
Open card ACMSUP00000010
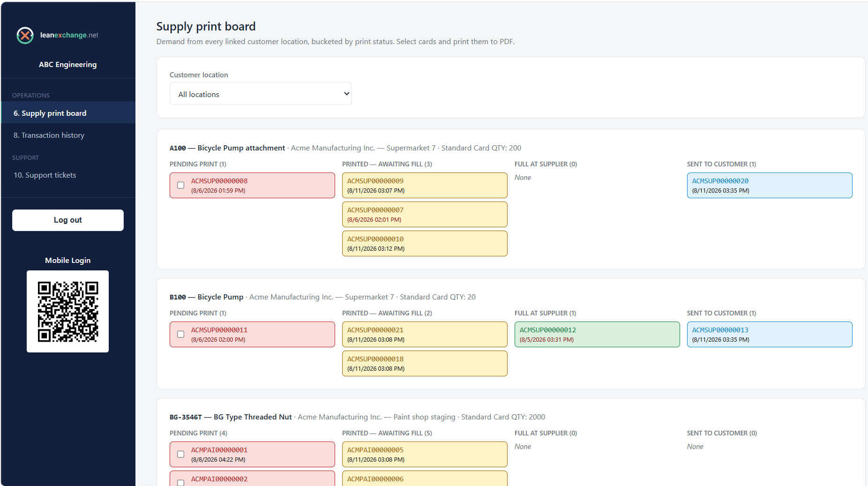tap(425, 244)
